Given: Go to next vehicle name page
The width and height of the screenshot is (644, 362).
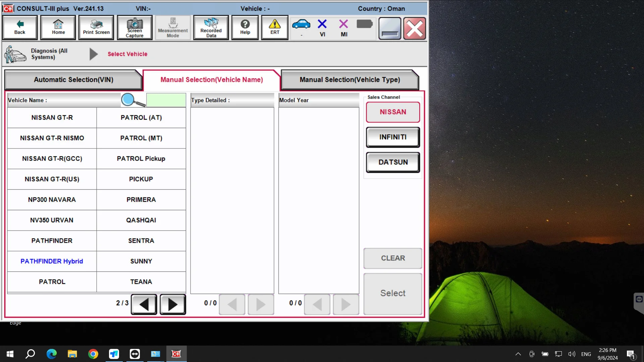Looking at the screenshot, I should 173,304.
